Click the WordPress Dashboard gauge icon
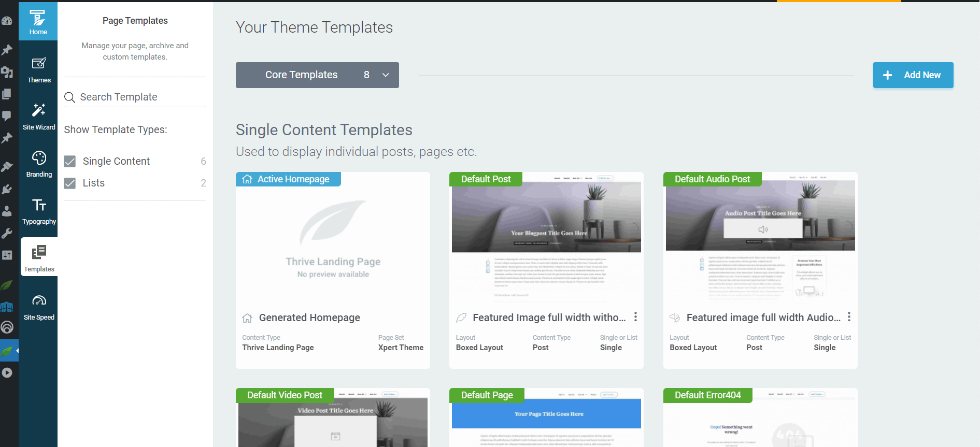This screenshot has height=447, width=980. click(x=7, y=21)
